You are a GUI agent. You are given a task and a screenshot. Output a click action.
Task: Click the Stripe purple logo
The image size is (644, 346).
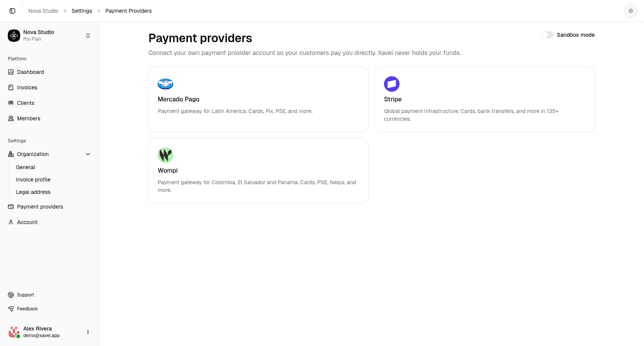pos(392,84)
